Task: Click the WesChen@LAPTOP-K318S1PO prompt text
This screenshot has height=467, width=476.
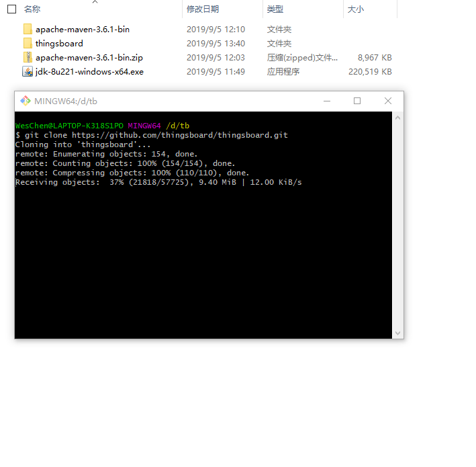Action: [x=70, y=126]
